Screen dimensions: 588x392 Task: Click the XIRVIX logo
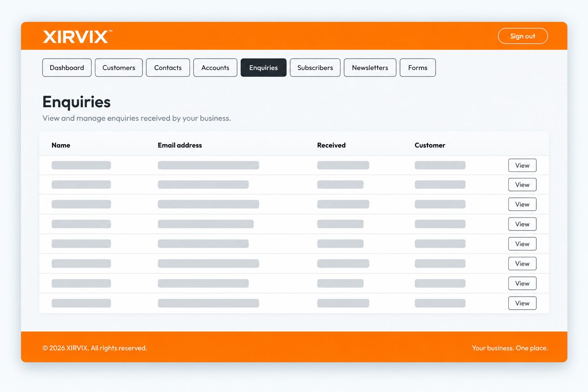[x=77, y=36]
